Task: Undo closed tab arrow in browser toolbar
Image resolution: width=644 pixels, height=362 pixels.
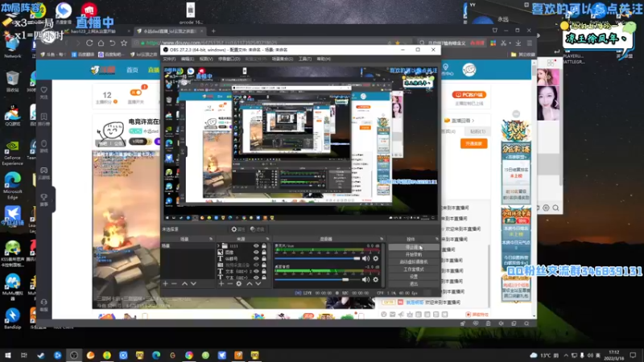Action: coord(112,43)
